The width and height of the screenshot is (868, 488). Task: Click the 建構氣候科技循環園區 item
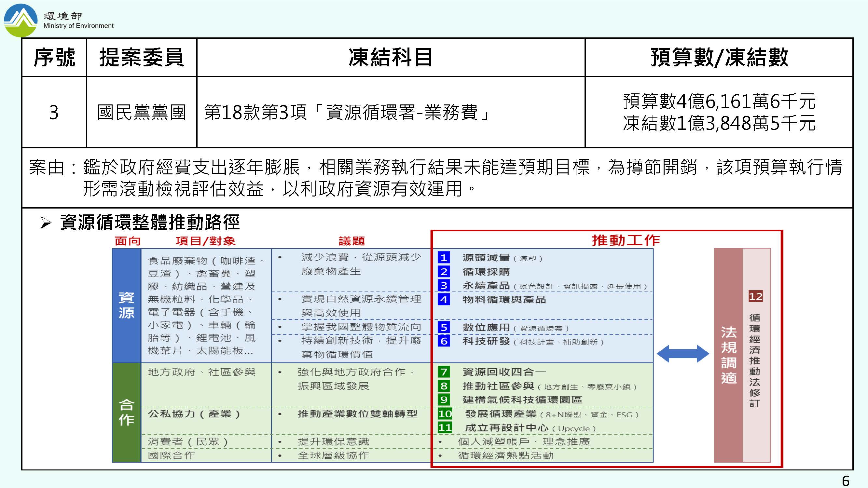(x=522, y=400)
